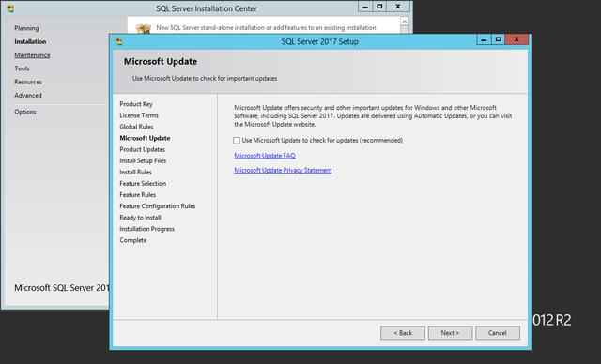
Task: Select Feature Selection step in sidebar
Action: (143, 183)
